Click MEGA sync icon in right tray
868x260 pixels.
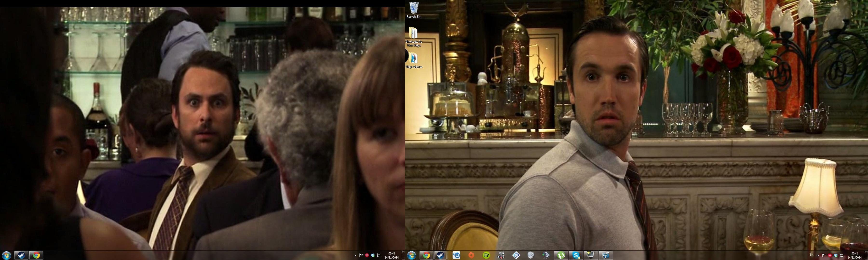coord(830,256)
